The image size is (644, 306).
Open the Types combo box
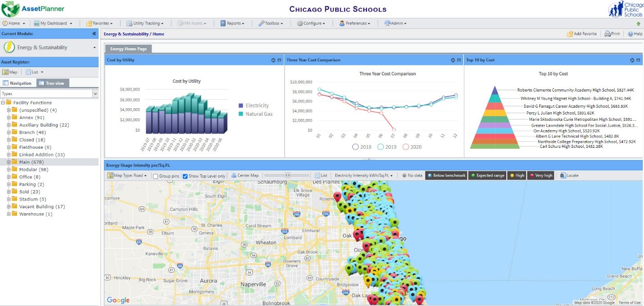[x=95, y=94]
